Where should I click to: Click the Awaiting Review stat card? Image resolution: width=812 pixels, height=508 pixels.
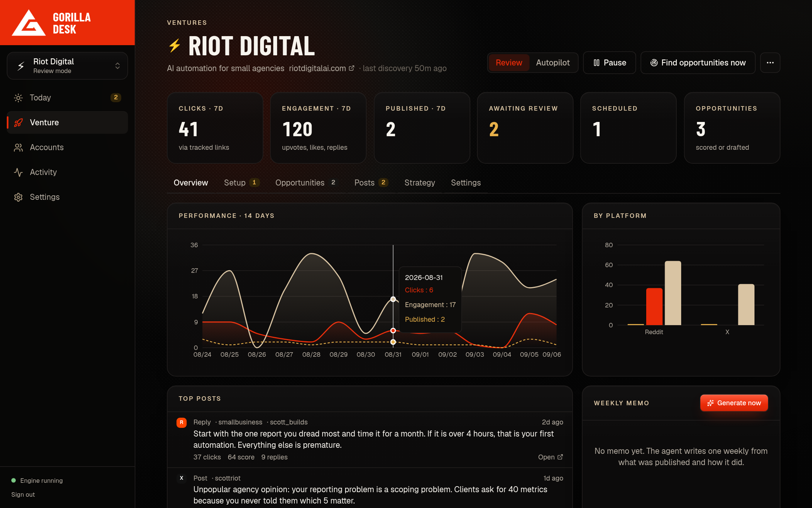pyautogui.click(x=525, y=128)
